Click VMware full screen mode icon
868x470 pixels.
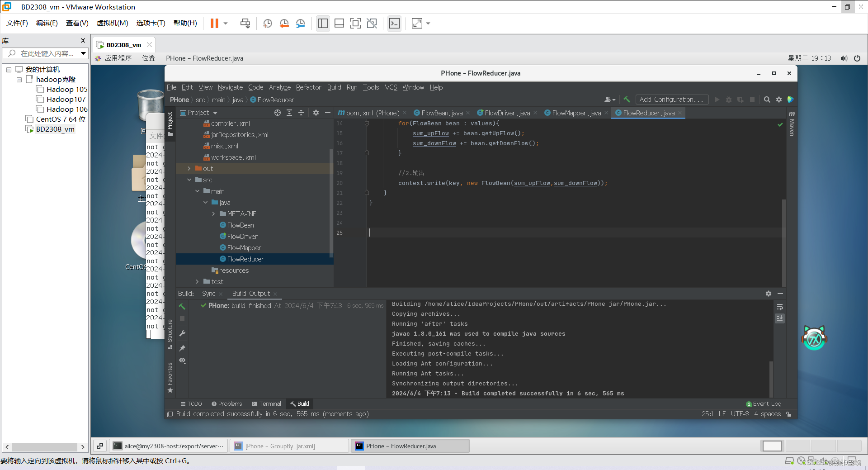[355, 23]
